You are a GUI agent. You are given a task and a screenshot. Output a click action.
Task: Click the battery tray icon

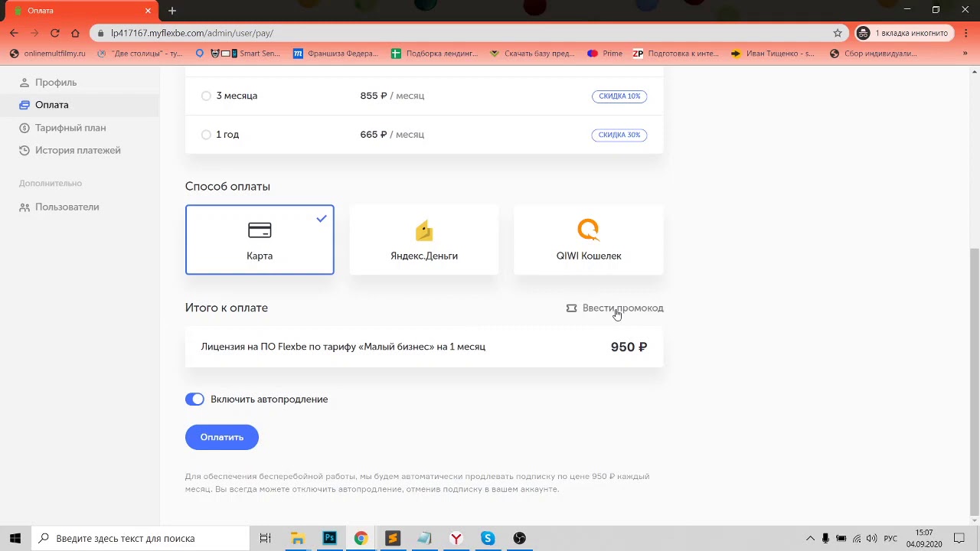841,538
